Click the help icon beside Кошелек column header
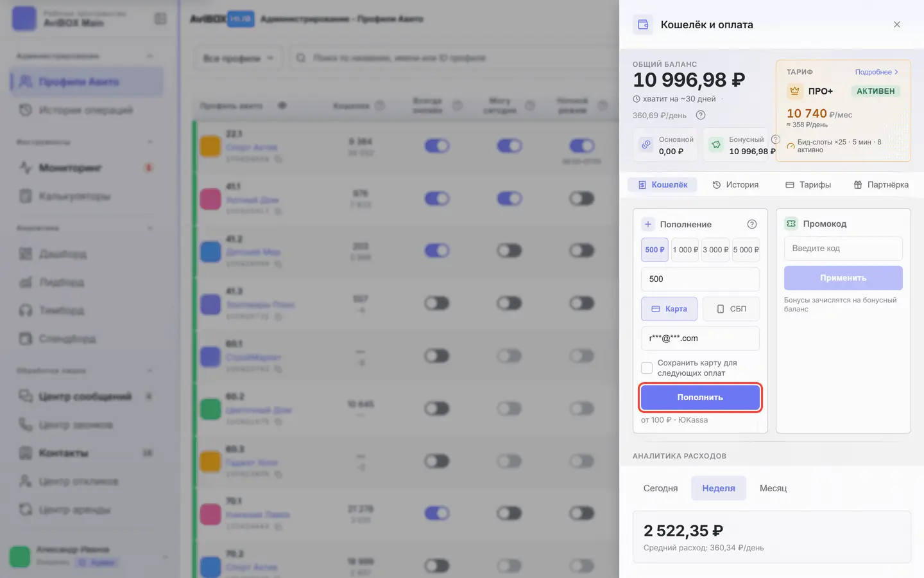Image resolution: width=924 pixels, height=578 pixels. (380, 105)
